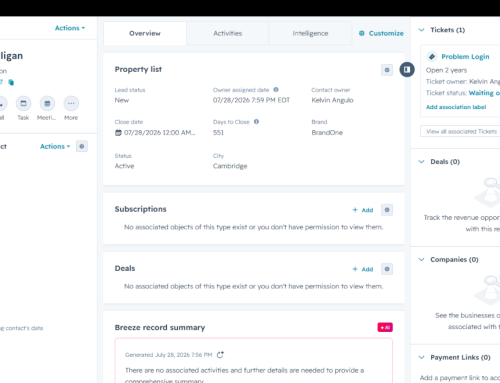Open the Problem Login ticket link
This screenshot has height=383, width=500.
tap(465, 57)
